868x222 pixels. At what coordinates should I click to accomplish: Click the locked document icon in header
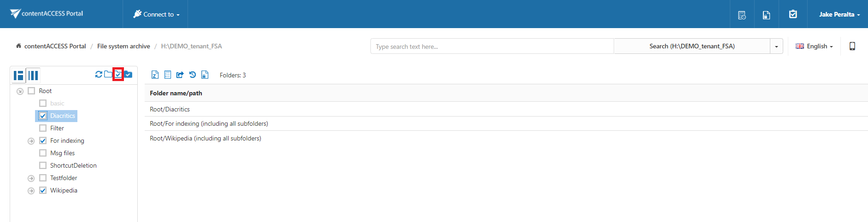(766, 15)
